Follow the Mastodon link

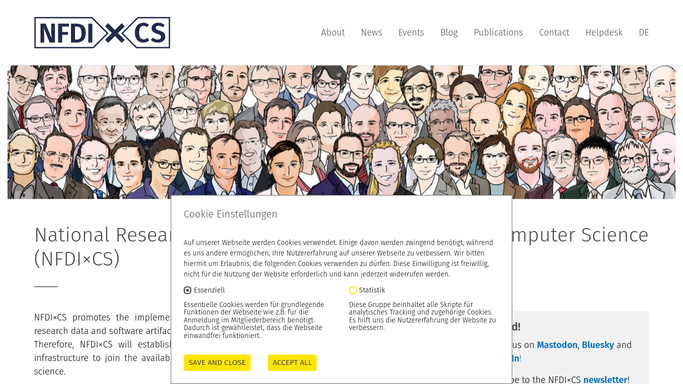point(557,345)
